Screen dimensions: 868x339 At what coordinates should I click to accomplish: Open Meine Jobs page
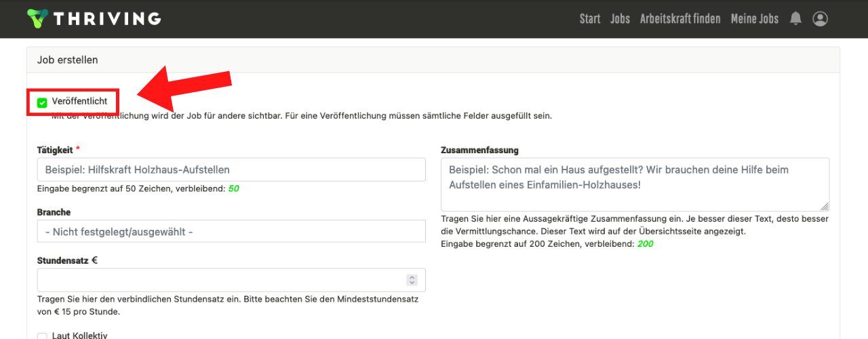755,18
